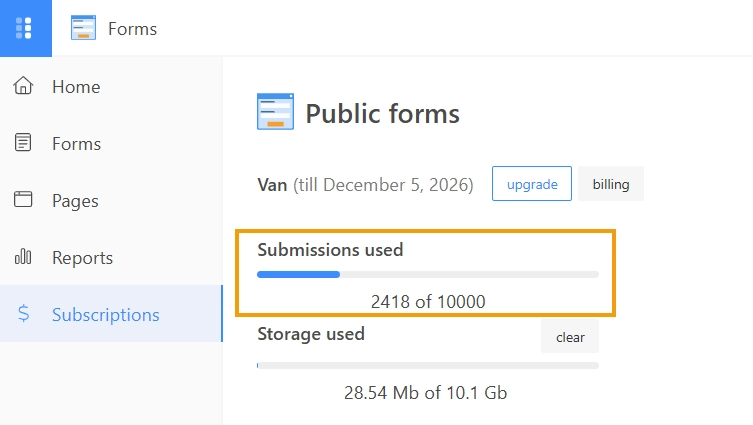Click the Forms title in header
This screenshot has height=425, width=753.
point(132,28)
